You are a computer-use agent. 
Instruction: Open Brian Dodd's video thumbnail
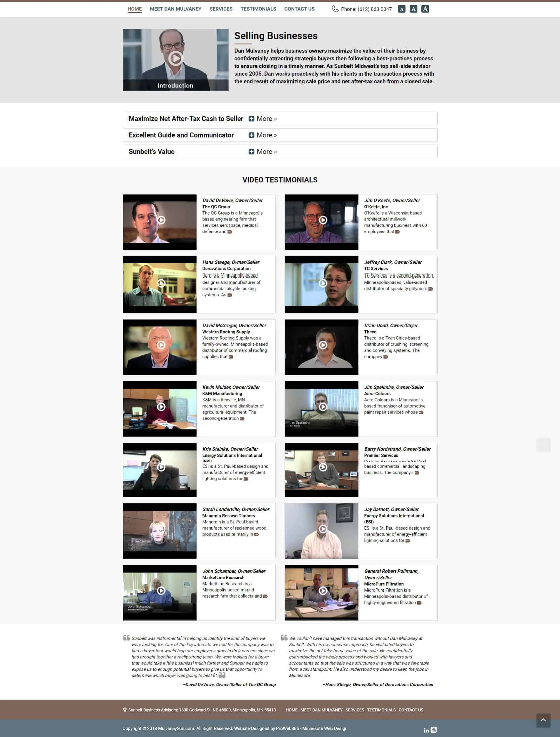(x=323, y=345)
